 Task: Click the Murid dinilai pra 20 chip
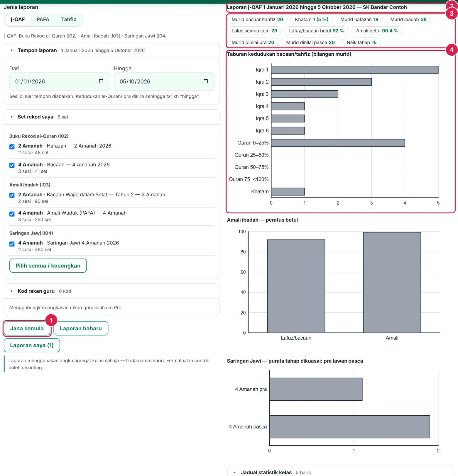(253, 42)
